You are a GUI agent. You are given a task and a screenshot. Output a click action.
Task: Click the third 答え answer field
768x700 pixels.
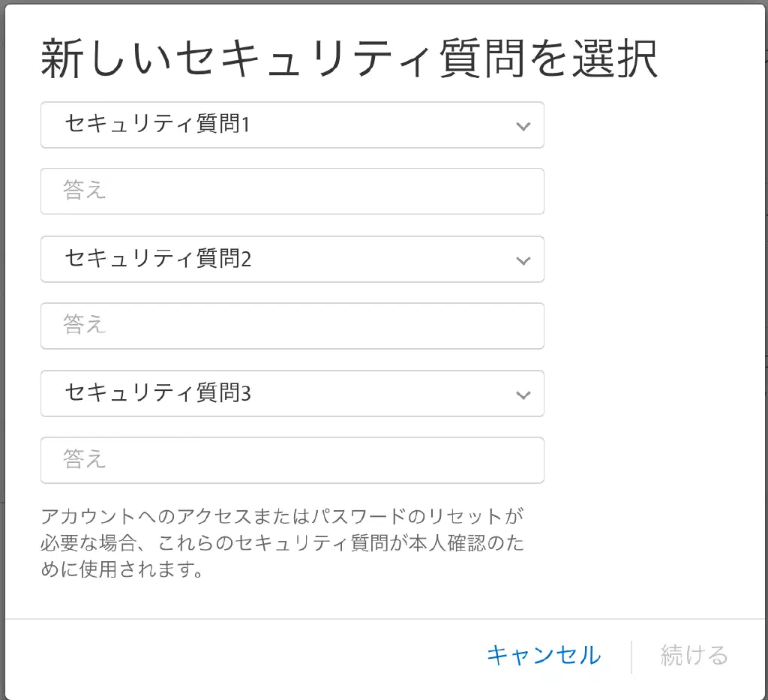tap(292, 460)
